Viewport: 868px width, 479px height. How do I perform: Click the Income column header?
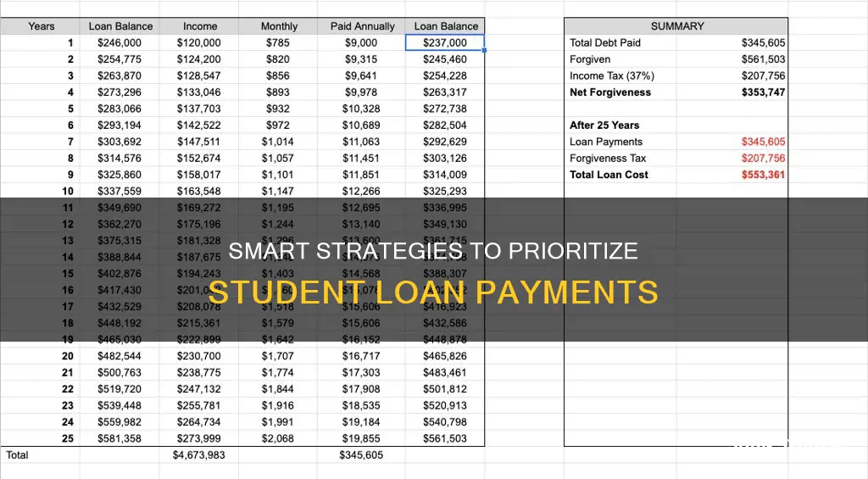point(200,26)
